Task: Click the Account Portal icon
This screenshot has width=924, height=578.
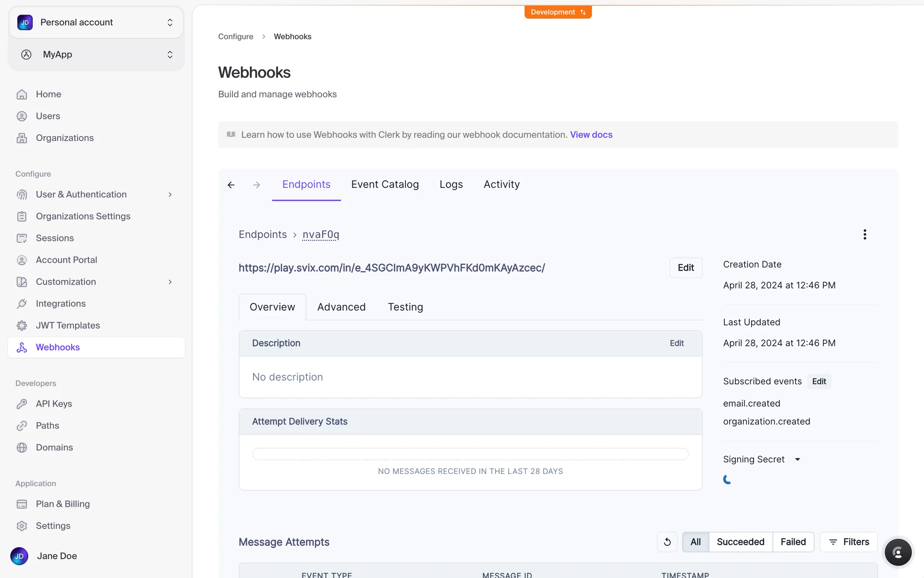Action: (x=22, y=260)
